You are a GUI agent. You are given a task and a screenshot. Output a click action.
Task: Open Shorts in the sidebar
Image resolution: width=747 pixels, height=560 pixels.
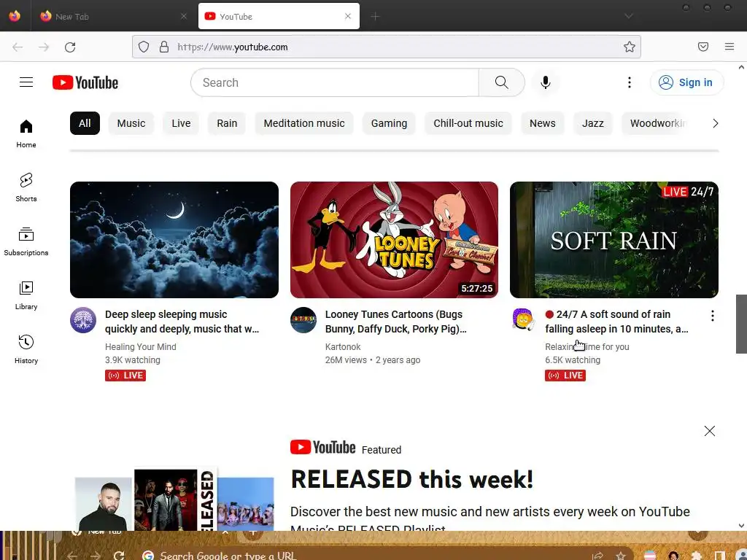(26, 187)
